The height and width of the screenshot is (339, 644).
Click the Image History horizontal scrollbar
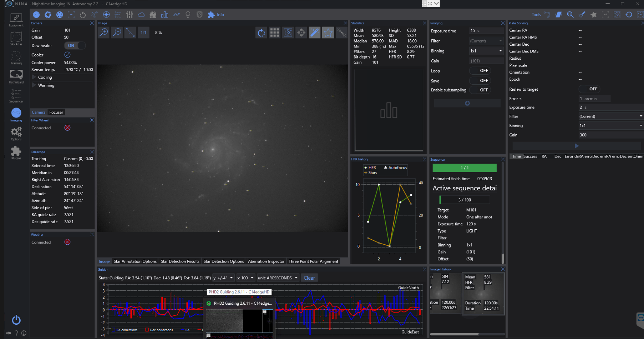pos(454,334)
